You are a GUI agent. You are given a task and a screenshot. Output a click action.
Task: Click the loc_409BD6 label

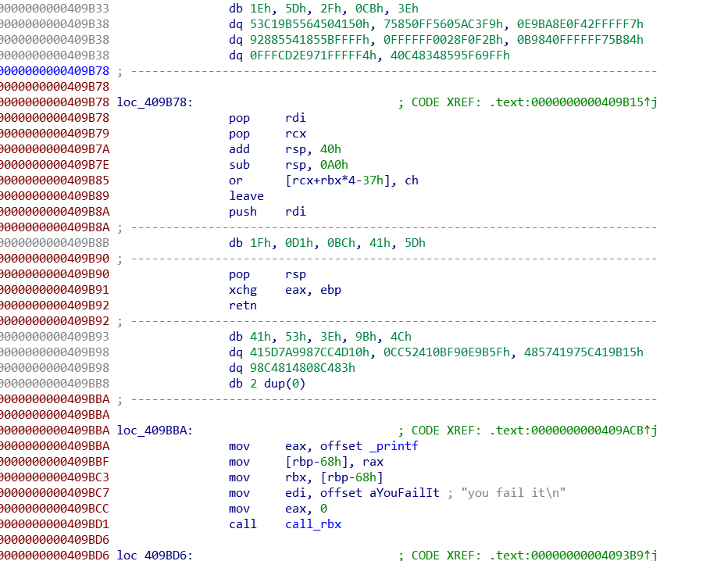point(153,556)
